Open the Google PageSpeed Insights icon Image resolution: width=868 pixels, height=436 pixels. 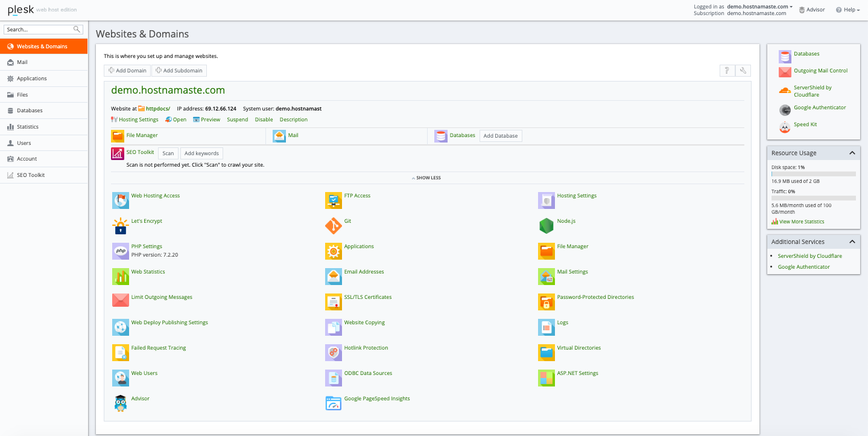pyautogui.click(x=334, y=403)
